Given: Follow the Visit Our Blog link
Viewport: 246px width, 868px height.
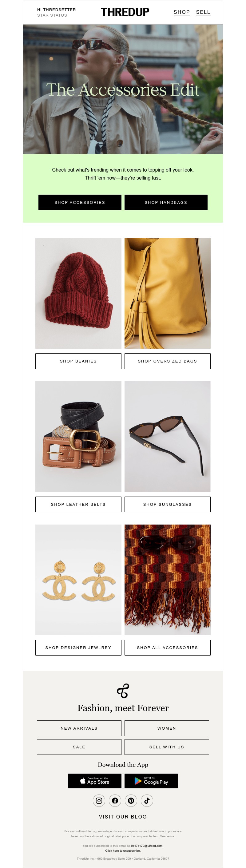Looking at the screenshot, I should (x=123, y=817).
